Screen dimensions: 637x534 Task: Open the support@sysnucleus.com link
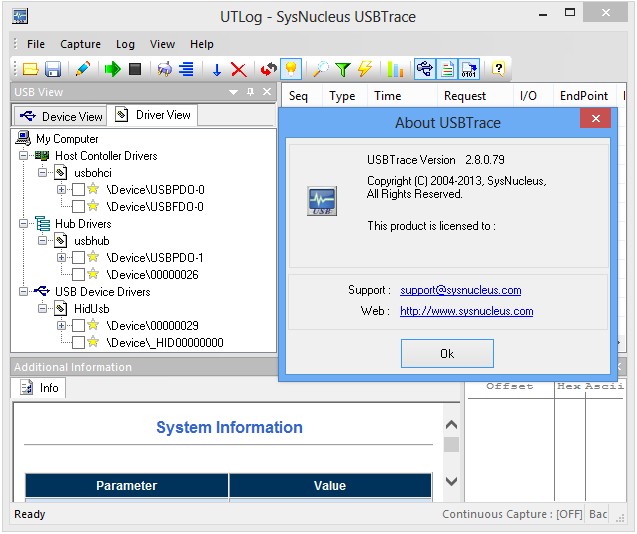[461, 290]
